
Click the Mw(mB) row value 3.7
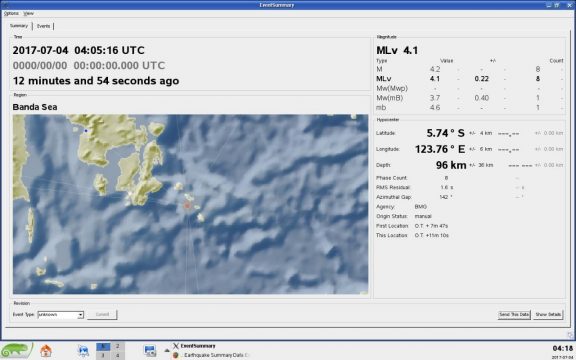click(435, 98)
